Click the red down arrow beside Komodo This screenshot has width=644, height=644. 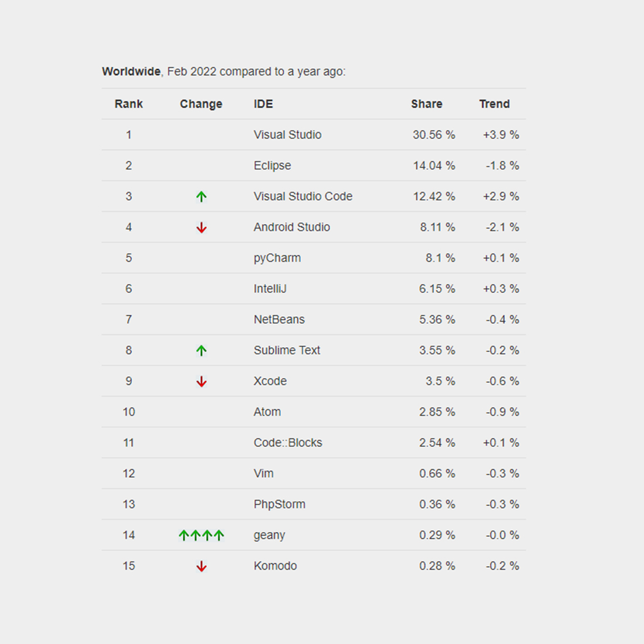pyautogui.click(x=201, y=566)
